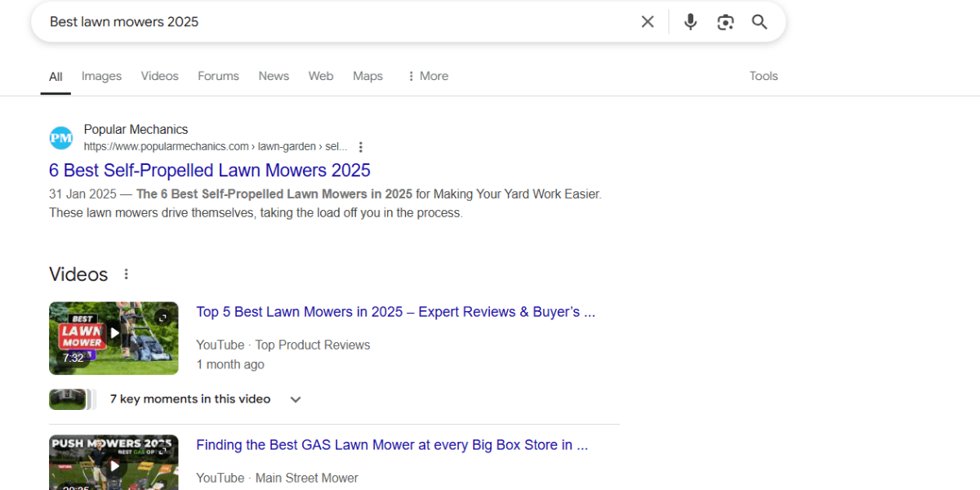The height and width of the screenshot is (490, 980).
Task: Click the '1 month ago' upload date text
Action: click(229, 364)
